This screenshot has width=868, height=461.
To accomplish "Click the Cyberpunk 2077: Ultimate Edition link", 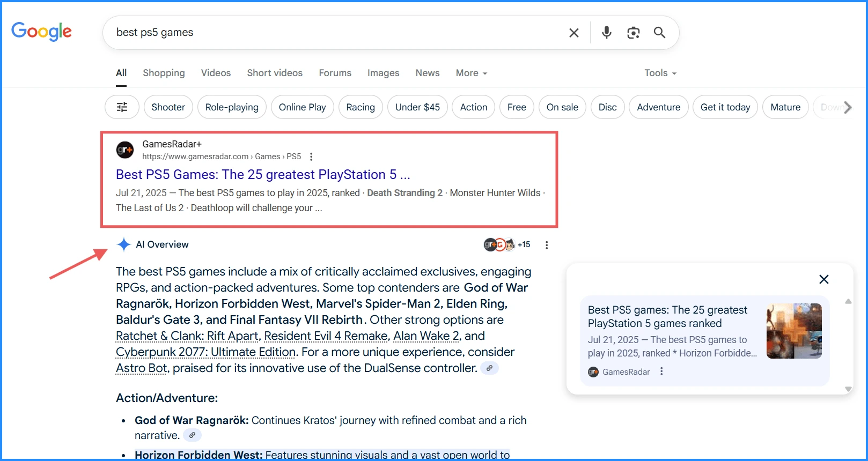I will click(x=205, y=352).
